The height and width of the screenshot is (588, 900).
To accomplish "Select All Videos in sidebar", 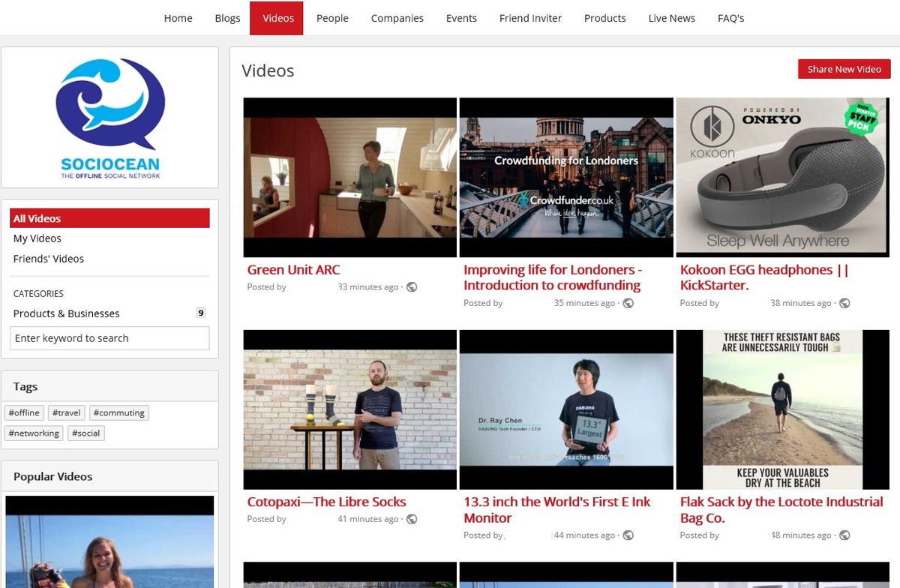I will [x=109, y=218].
